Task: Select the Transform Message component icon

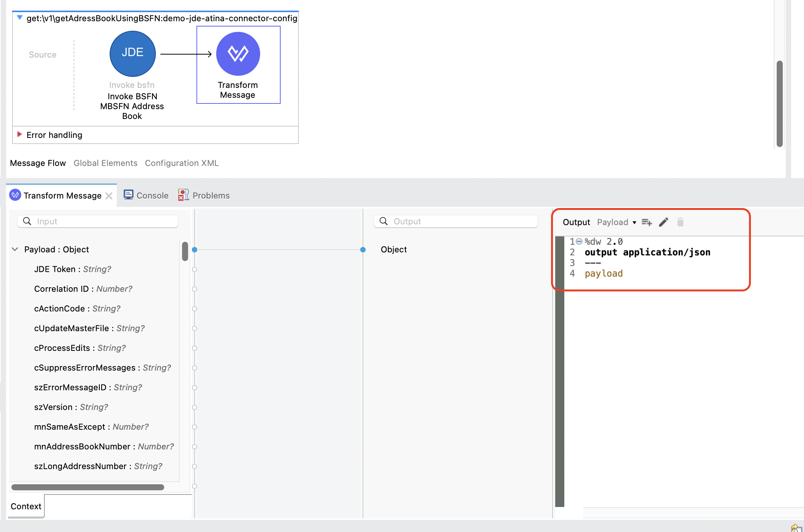Action: coord(238,53)
